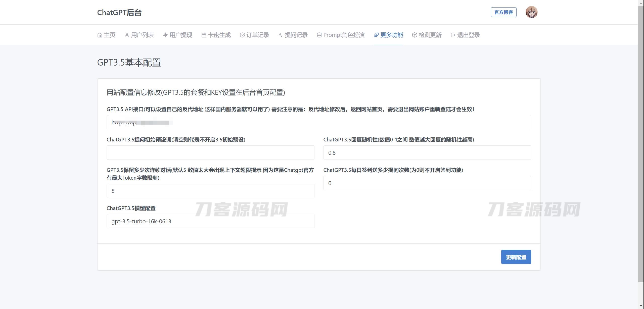Screen dimensions: 644x309
Task: Click the activity pulse icon beside 提问记录
Action: (x=281, y=35)
